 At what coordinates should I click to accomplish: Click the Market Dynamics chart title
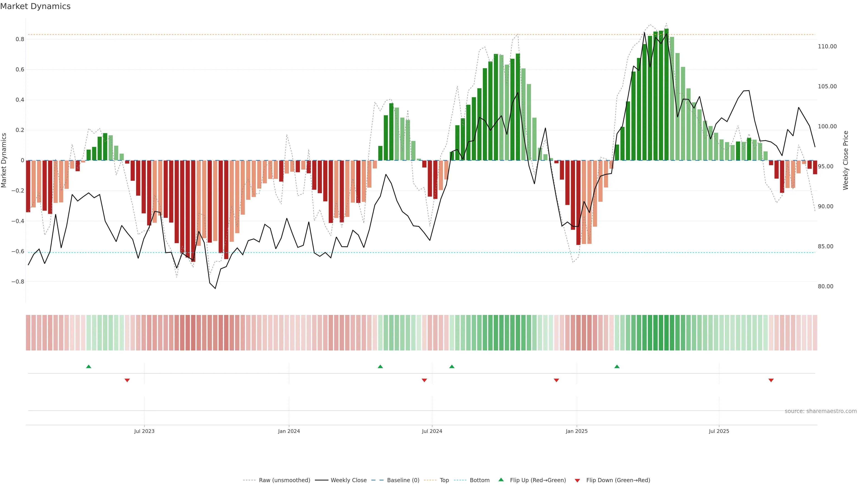(35, 6)
